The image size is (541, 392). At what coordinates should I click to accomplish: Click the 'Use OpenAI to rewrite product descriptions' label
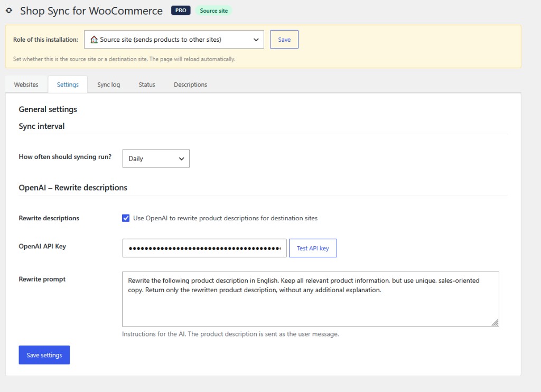(x=225, y=218)
